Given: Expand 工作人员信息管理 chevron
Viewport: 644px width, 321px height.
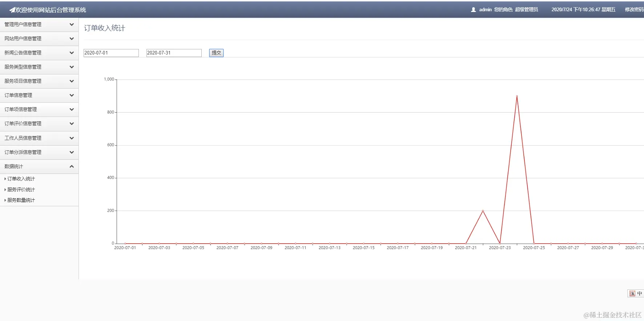Looking at the screenshot, I should click(72, 138).
